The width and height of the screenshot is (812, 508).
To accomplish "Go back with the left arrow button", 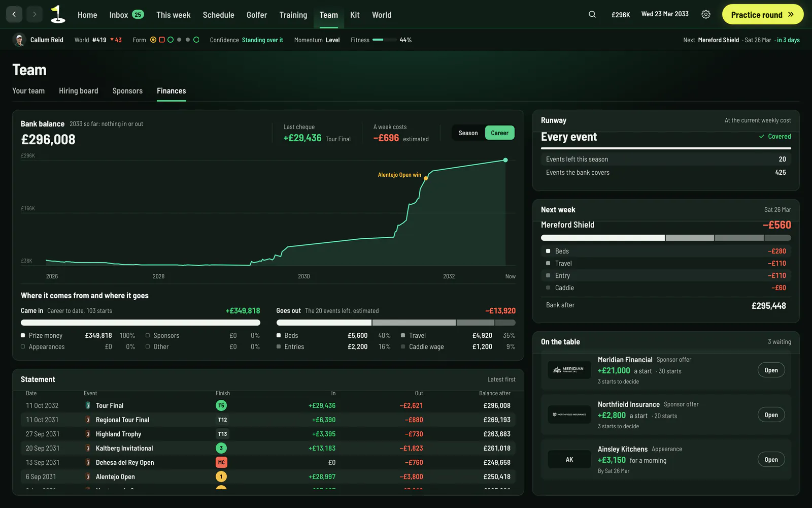I will (x=14, y=14).
